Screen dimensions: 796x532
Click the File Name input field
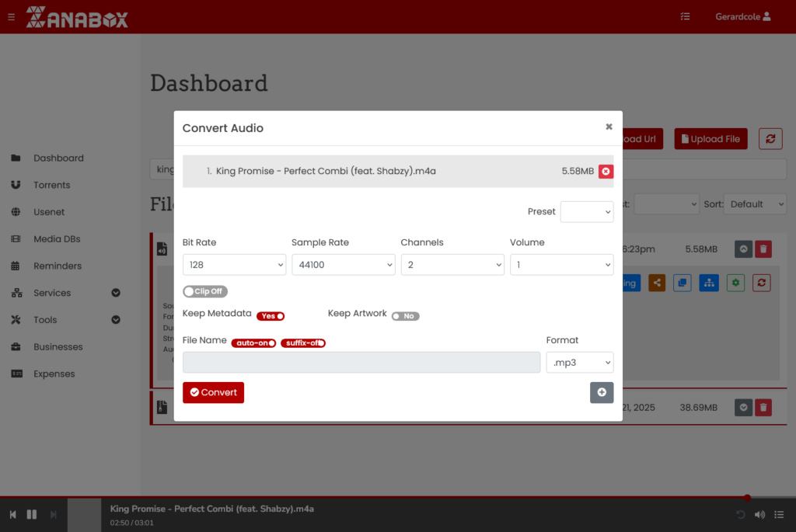click(x=361, y=363)
